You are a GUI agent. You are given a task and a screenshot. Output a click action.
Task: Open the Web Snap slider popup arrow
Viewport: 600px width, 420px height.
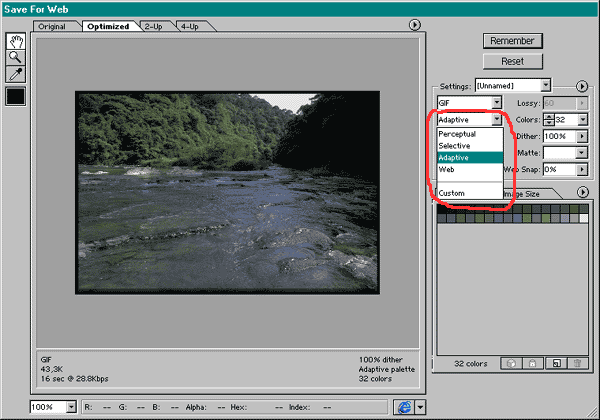582,169
